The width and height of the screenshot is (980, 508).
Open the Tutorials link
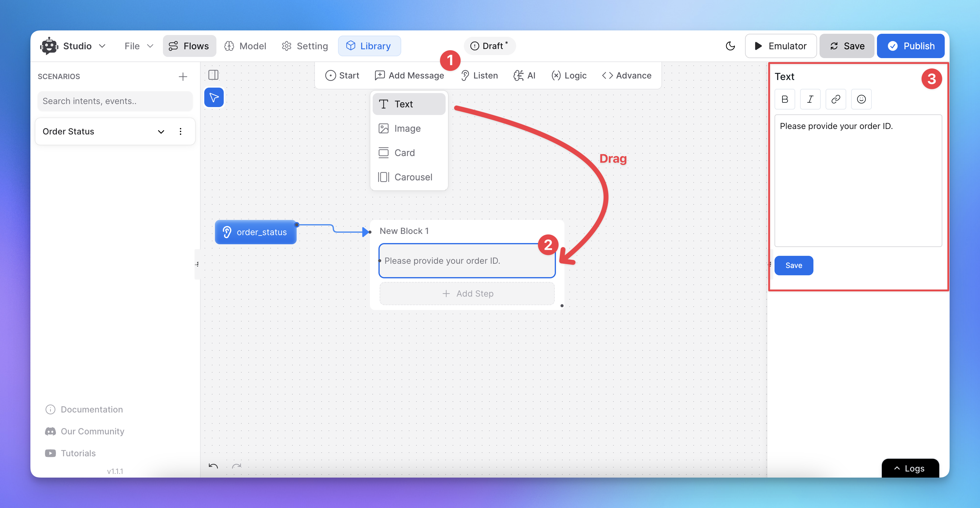coord(71,454)
